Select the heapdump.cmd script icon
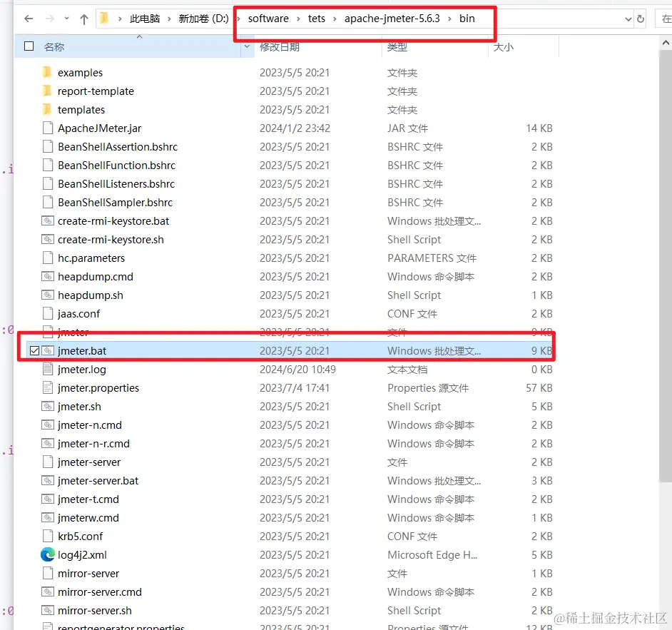 [48, 276]
